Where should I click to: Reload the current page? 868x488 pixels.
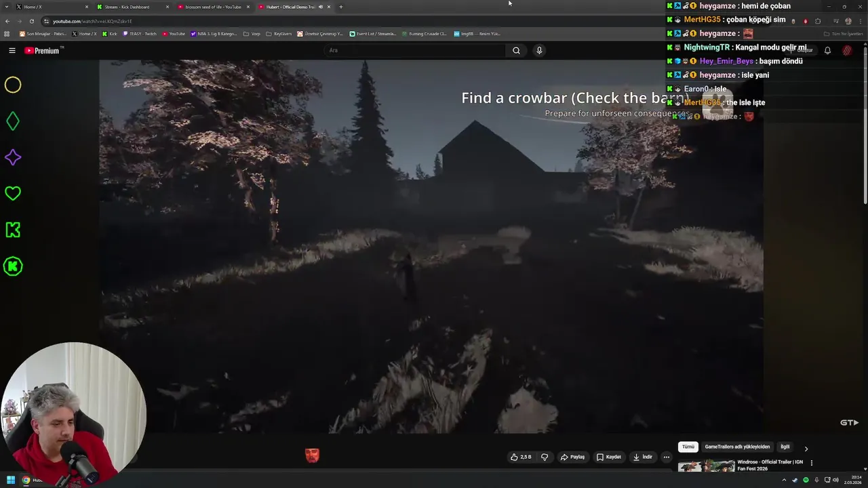click(x=31, y=21)
